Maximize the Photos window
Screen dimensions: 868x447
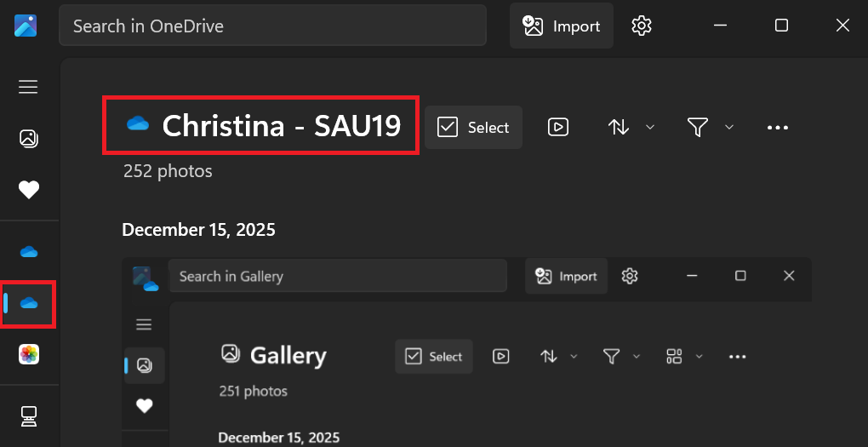781,26
